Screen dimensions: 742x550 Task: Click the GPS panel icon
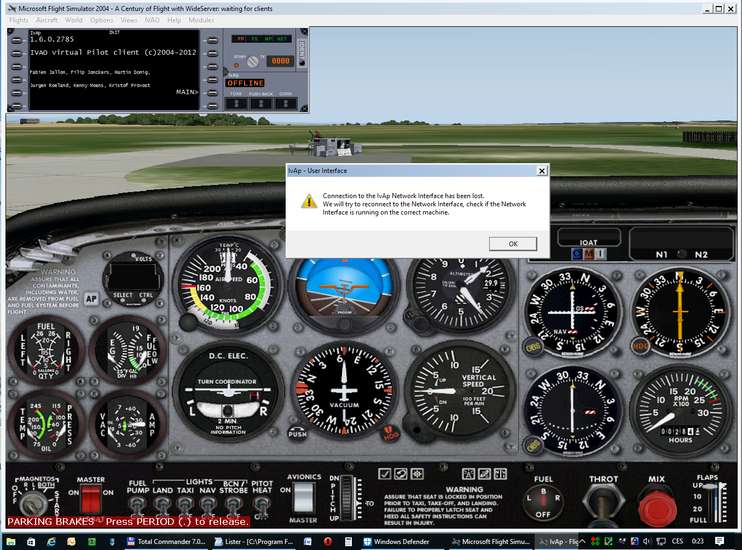point(484,474)
